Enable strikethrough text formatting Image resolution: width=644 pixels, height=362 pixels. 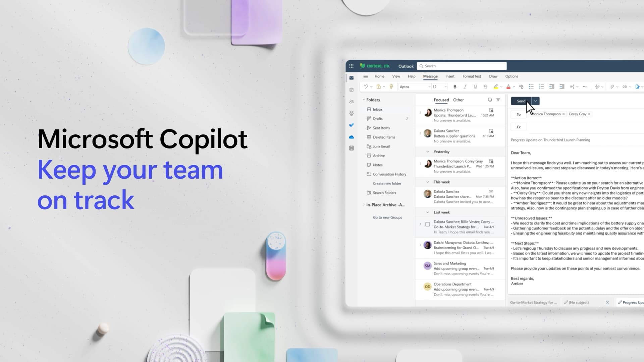[485, 86]
